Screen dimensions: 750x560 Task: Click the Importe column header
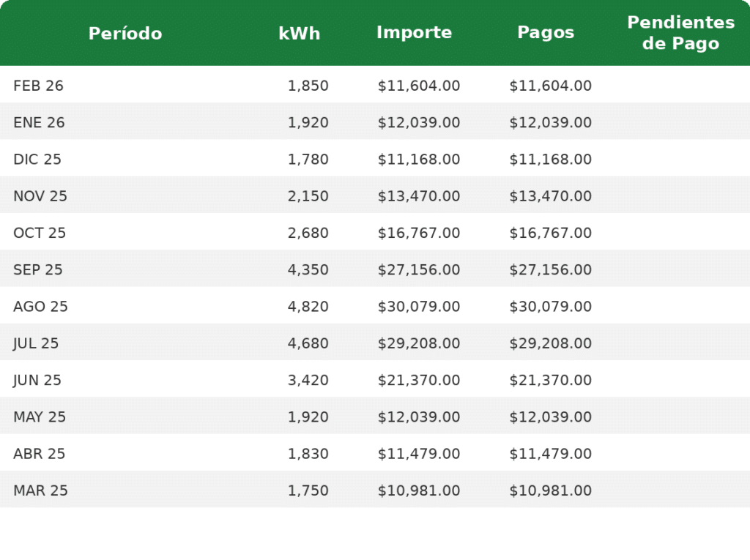tap(415, 32)
